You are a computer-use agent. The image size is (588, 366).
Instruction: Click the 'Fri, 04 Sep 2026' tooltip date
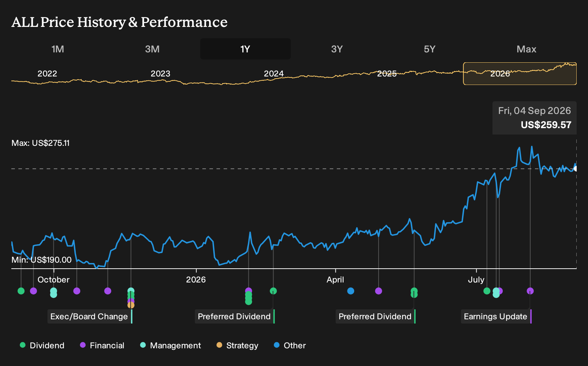pos(535,111)
